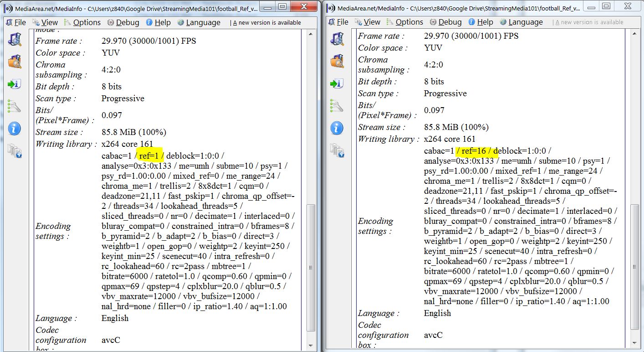Click the scroll-up arrow in the right window
The height and width of the screenshot is (352, 644).
click(x=634, y=34)
